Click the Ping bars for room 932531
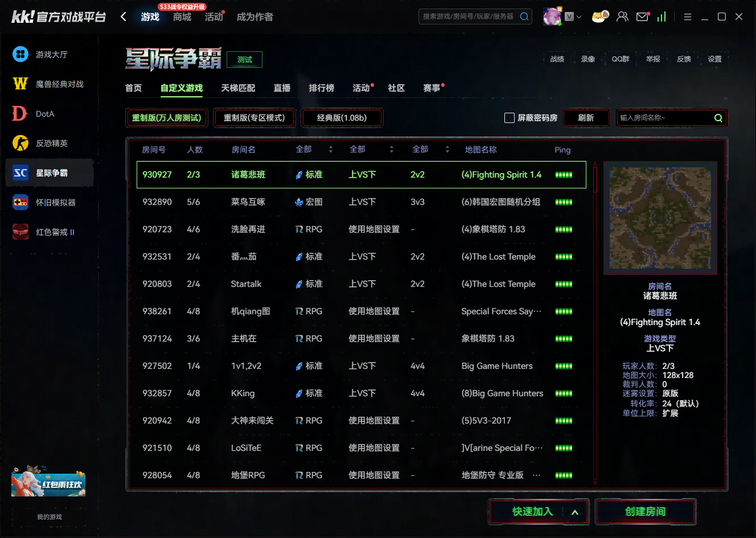The height and width of the screenshot is (538, 756). 564,257
